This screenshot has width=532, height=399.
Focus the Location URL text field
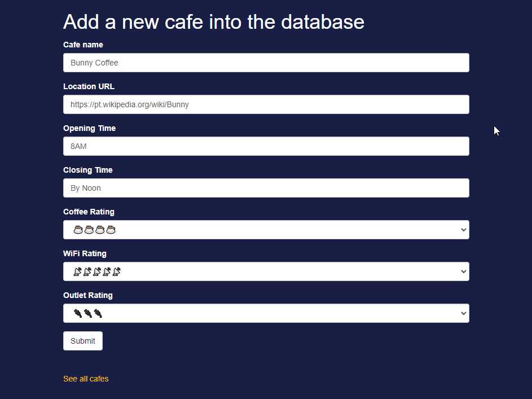coord(266,104)
